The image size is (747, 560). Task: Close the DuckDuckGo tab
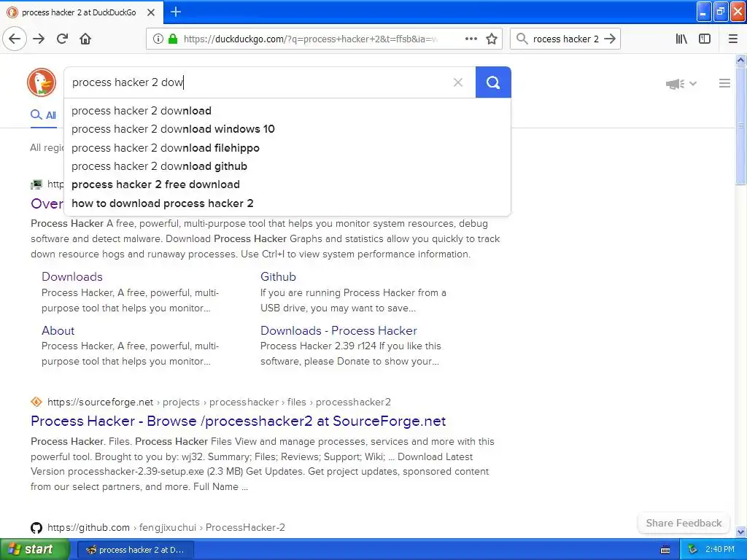tap(151, 12)
